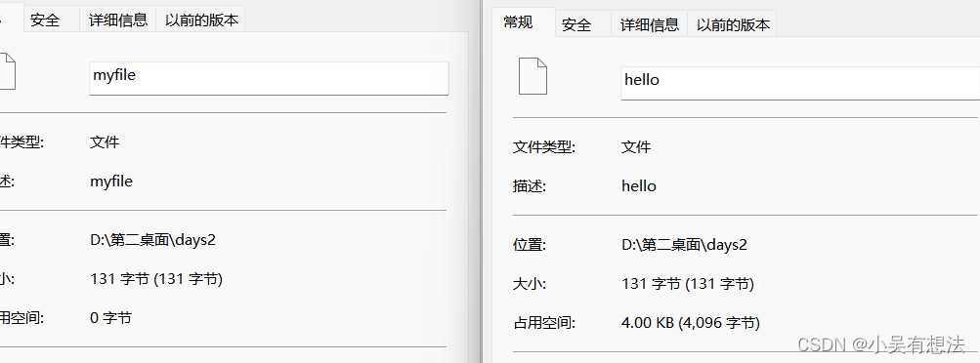Switch to 以前的版本 tab in hello window
The image size is (980, 363).
pyautogui.click(x=733, y=25)
